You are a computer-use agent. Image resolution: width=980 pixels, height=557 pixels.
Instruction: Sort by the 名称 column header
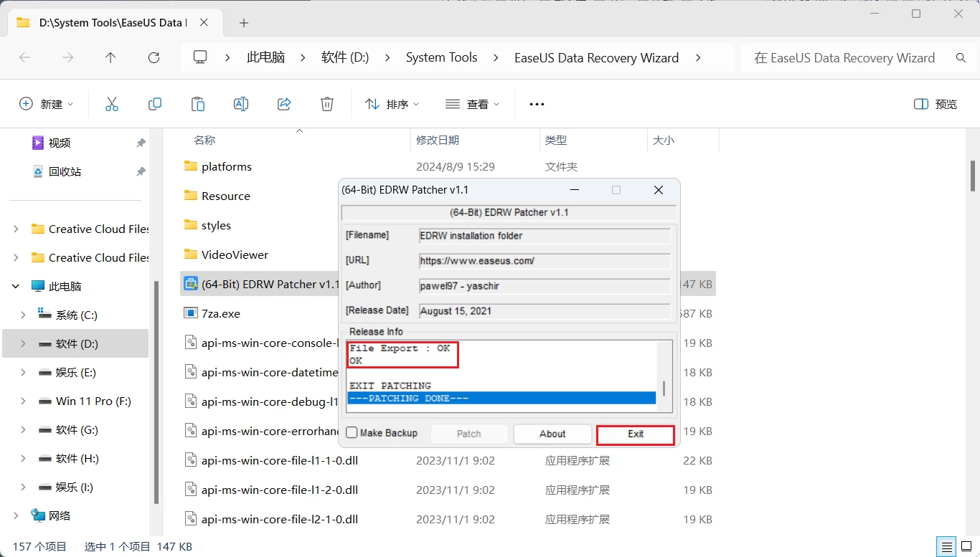[x=204, y=141]
